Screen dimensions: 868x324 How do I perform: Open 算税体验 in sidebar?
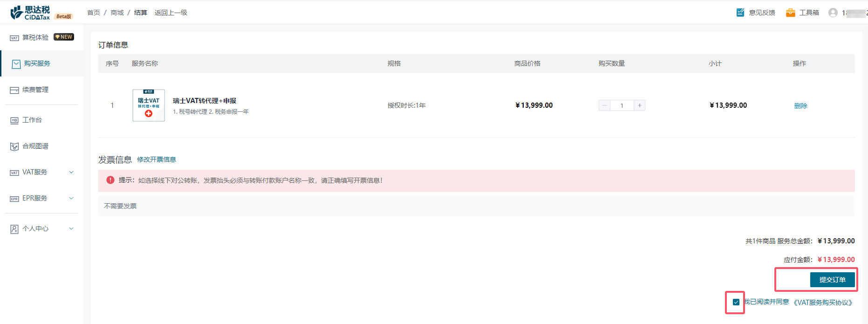[x=35, y=37]
